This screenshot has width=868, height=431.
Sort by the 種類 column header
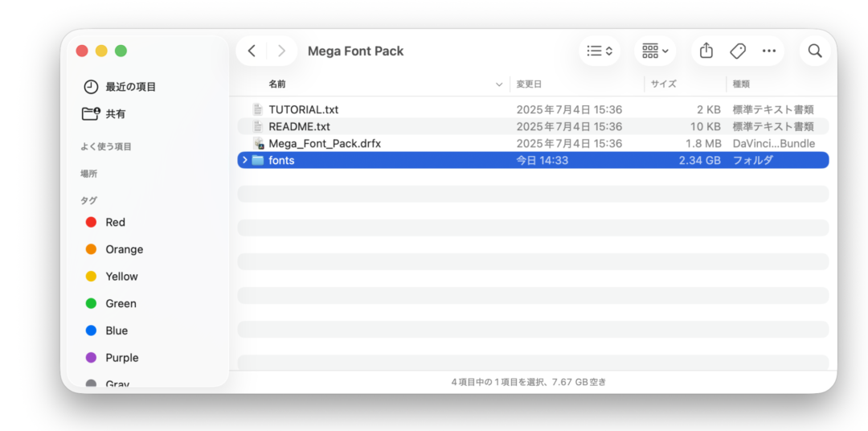(x=741, y=84)
